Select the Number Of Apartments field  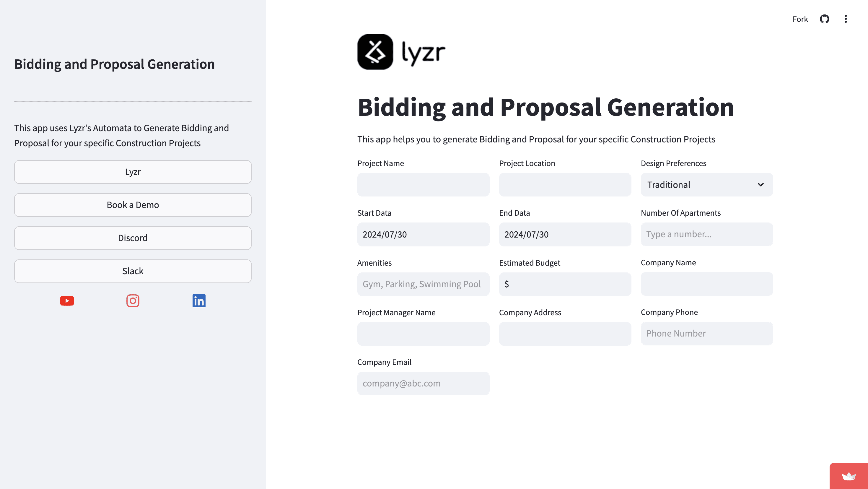(x=707, y=234)
